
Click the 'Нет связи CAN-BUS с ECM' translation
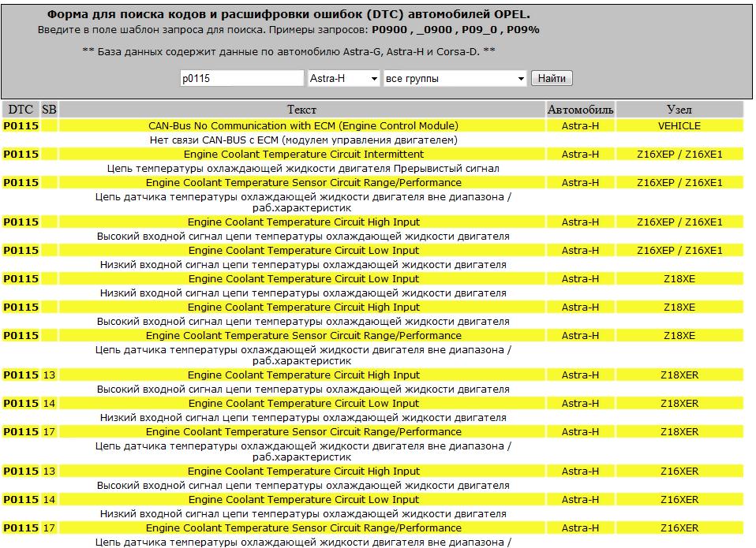(303, 140)
